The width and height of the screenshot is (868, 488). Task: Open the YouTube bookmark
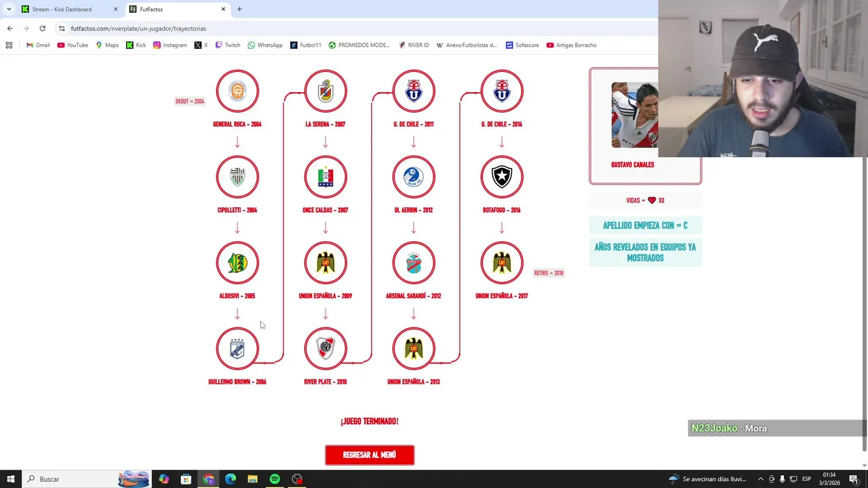point(73,45)
